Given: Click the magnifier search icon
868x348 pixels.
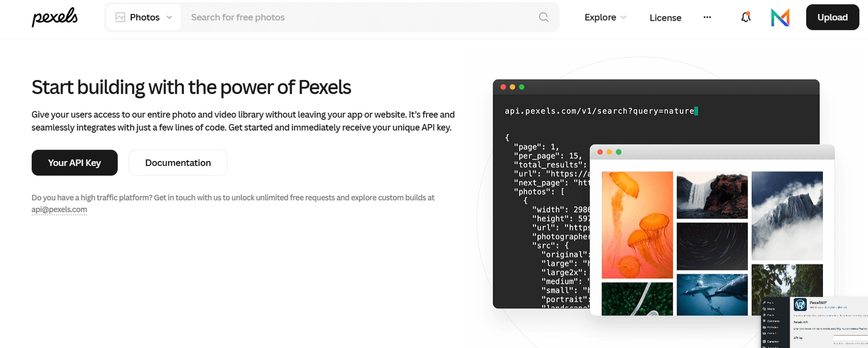Looking at the screenshot, I should pos(544,17).
